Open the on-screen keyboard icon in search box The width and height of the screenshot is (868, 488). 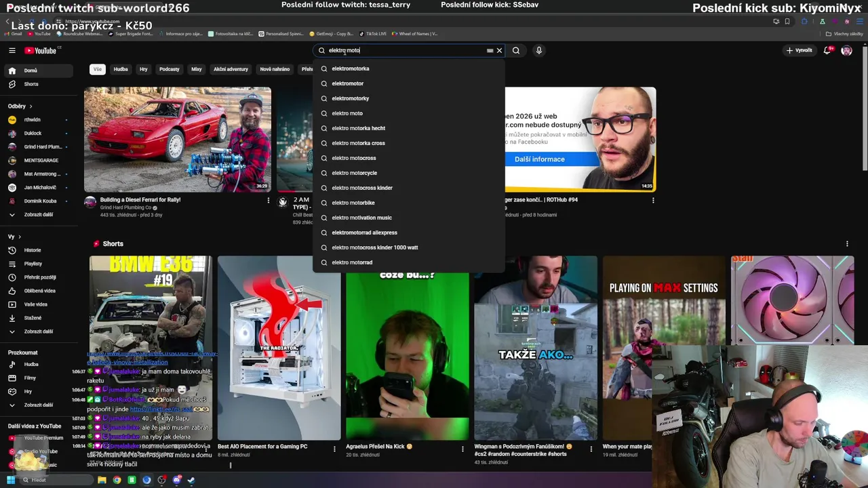[x=490, y=50]
